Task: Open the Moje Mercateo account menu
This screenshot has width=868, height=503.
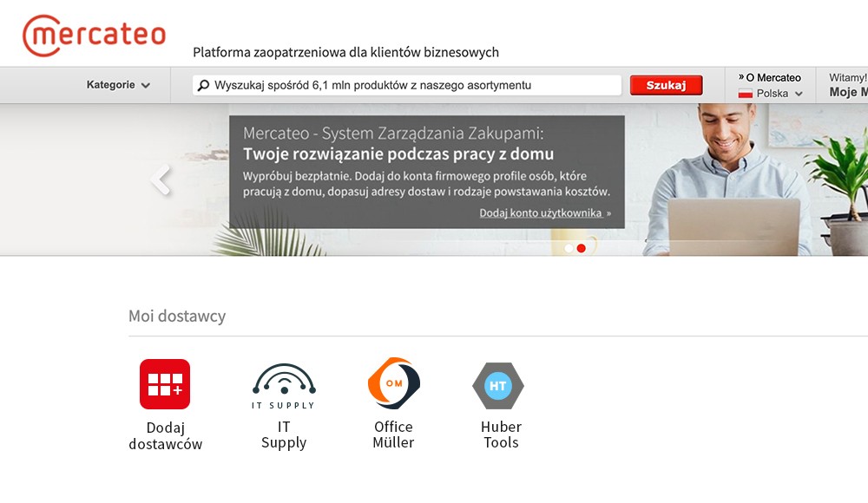Action: click(847, 92)
